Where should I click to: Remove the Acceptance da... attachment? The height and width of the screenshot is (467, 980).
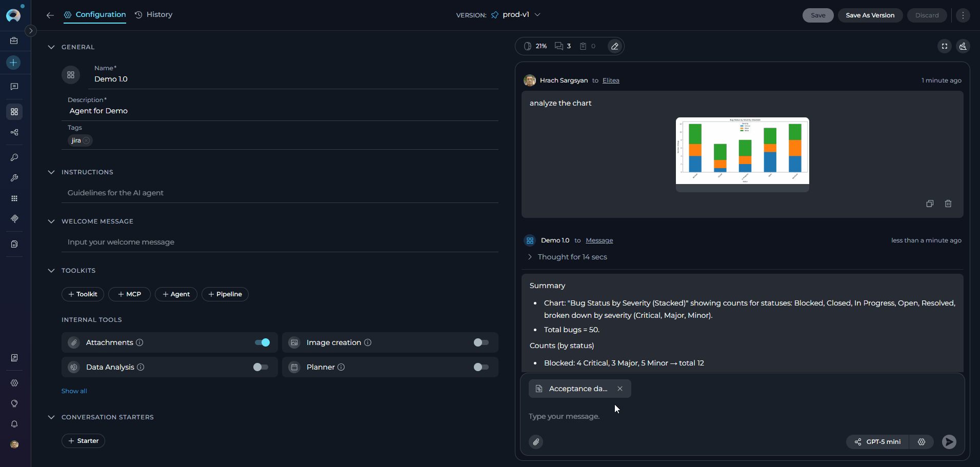point(620,389)
